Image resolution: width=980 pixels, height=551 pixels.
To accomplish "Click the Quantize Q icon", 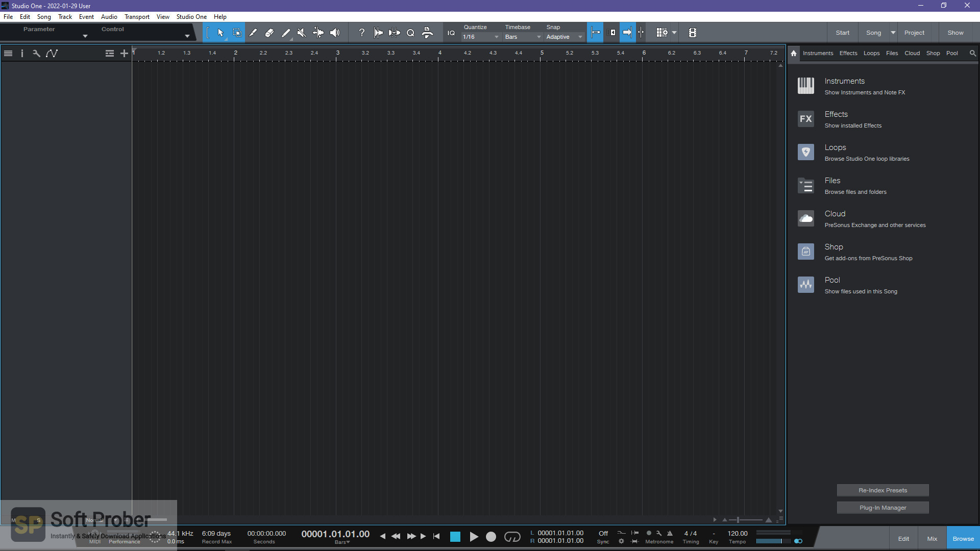I will pos(410,33).
